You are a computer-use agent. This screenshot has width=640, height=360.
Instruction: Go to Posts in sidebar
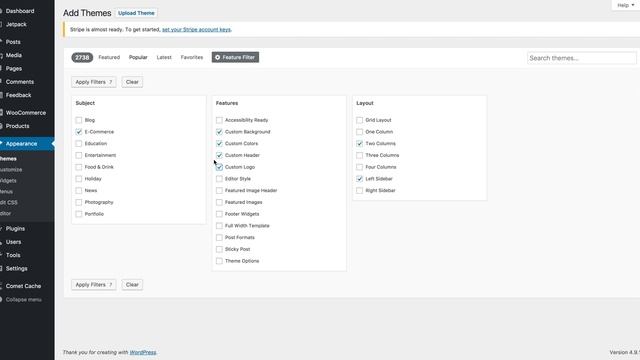click(13, 42)
